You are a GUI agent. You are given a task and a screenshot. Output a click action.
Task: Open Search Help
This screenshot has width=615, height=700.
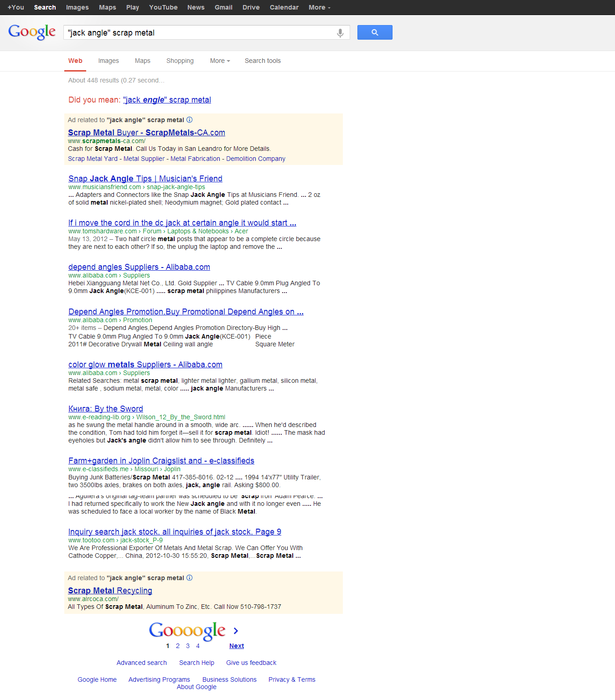pyautogui.click(x=196, y=663)
